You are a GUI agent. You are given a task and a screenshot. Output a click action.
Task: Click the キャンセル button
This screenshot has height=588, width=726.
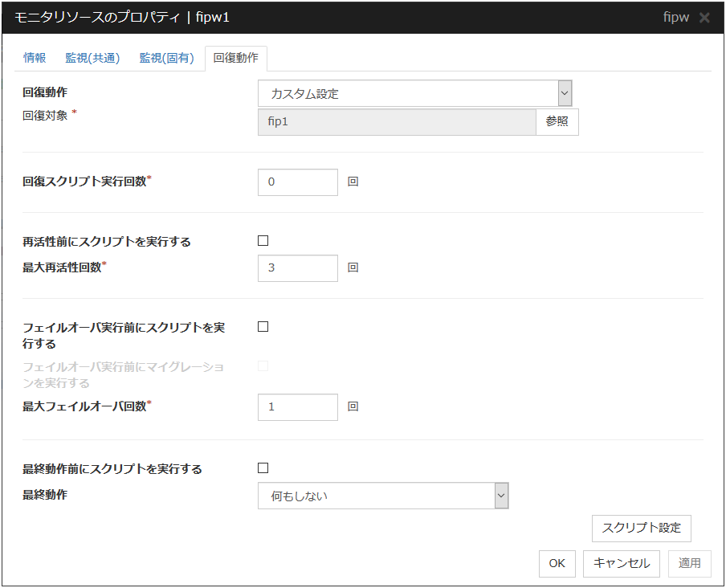(x=622, y=563)
